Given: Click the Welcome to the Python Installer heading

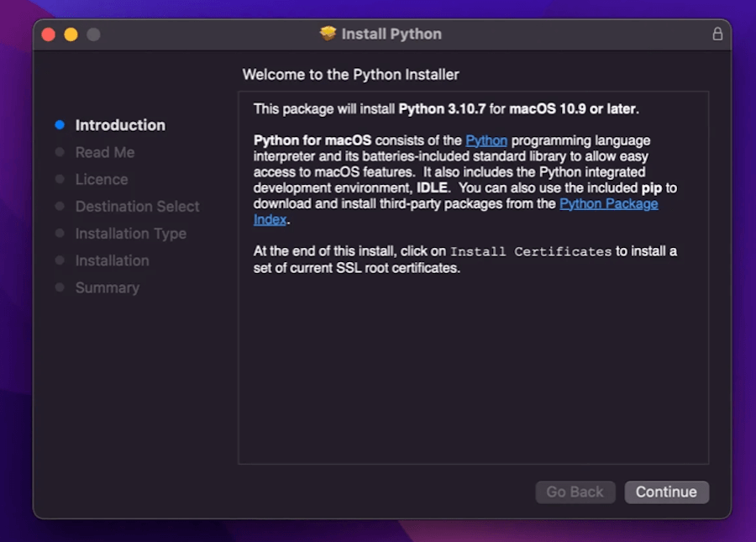Looking at the screenshot, I should pyautogui.click(x=350, y=75).
